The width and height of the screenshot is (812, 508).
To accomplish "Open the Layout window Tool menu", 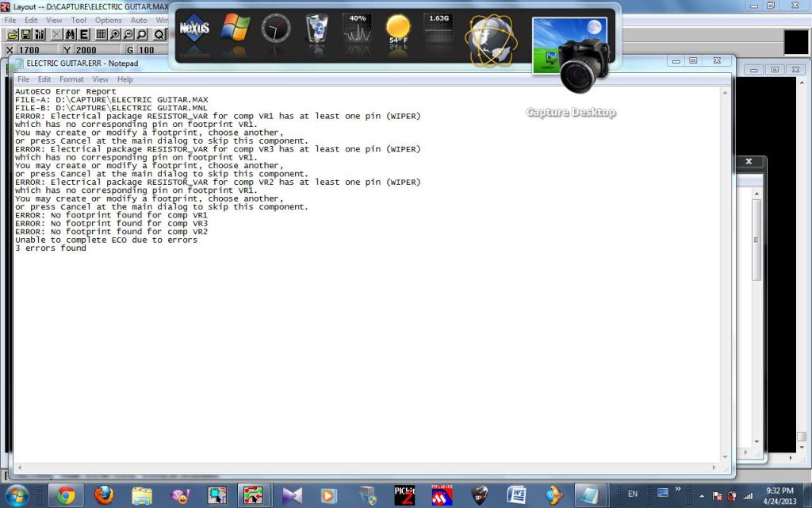I will point(79,20).
